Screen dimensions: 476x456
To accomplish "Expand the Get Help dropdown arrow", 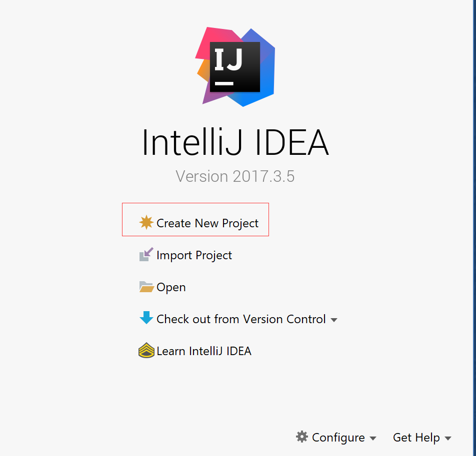I will [x=448, y=438].
